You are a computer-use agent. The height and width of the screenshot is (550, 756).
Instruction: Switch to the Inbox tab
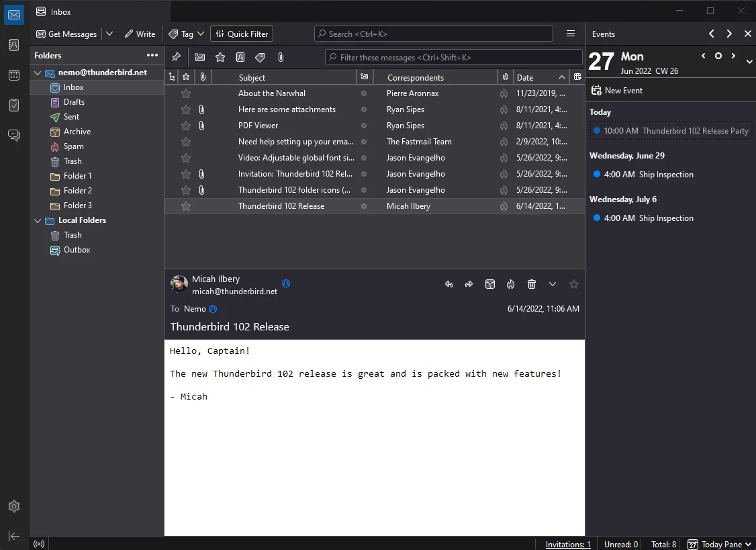click(x=100, y=11)
